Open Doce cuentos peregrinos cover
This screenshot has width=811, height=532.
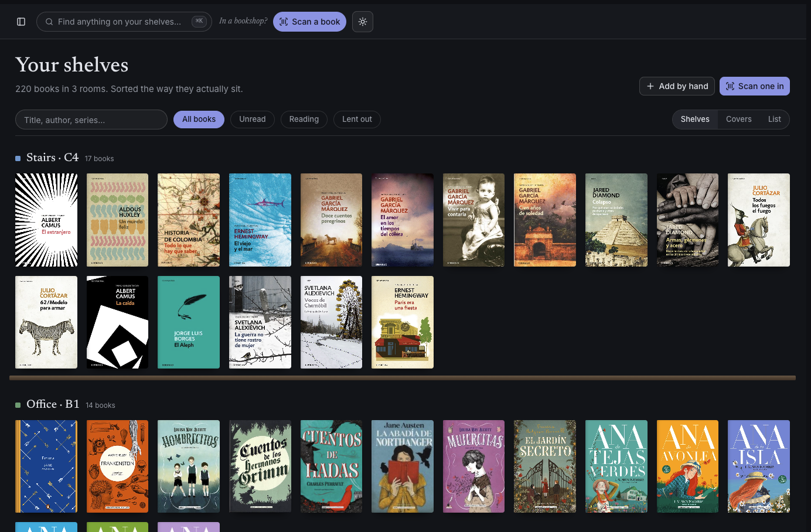point(331,220)
